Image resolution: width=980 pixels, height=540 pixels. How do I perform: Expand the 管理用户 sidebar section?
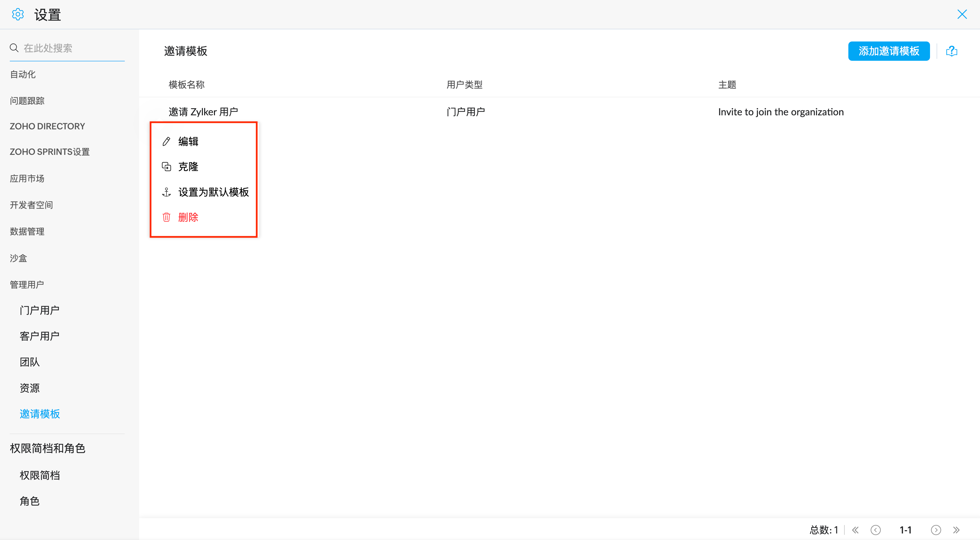[x=27, y=285]
